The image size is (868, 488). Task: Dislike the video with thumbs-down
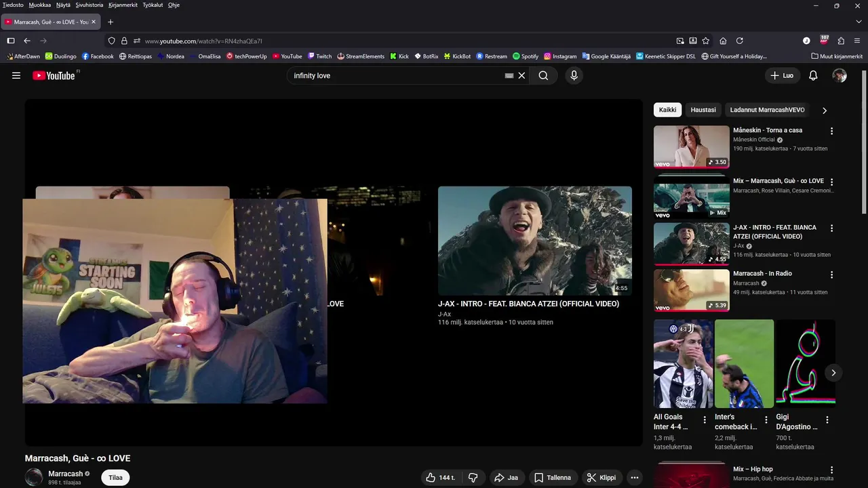pyautogui.click(x=473, y=478)
